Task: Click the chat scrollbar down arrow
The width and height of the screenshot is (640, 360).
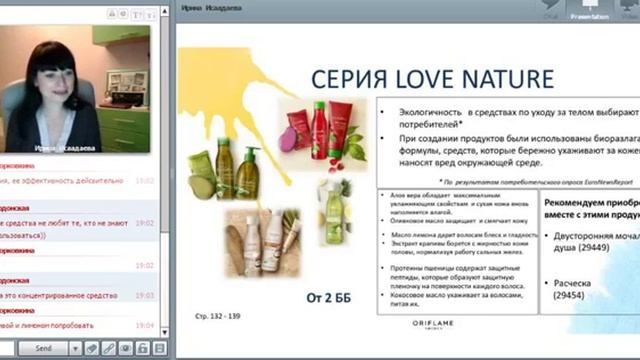Action: click(164, 332)
